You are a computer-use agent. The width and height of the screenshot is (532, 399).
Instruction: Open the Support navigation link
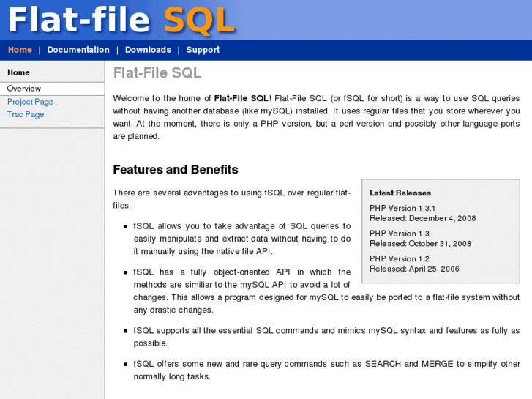pos(203,50)
